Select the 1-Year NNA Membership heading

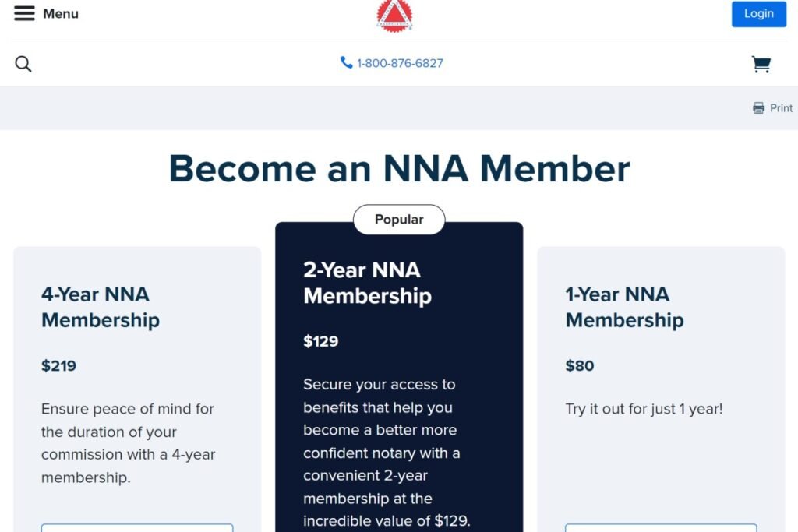pyautogui.click(x=623, y=307)
